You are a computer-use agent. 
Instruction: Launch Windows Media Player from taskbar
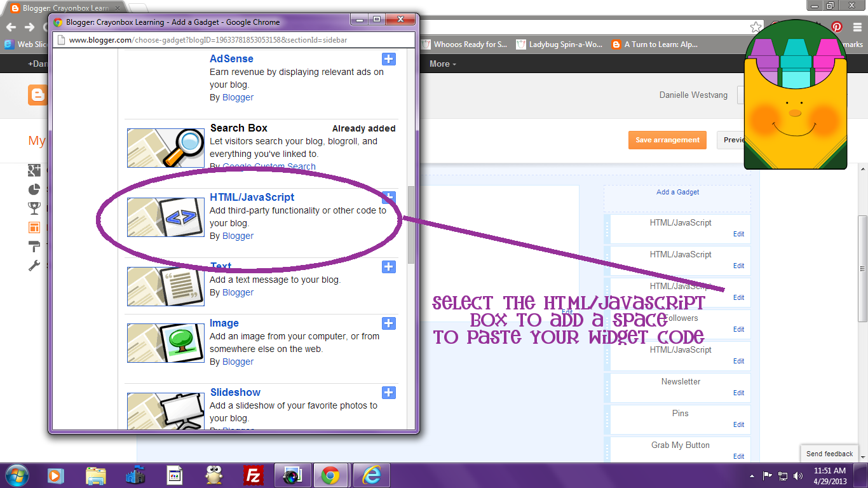(56, 475)
